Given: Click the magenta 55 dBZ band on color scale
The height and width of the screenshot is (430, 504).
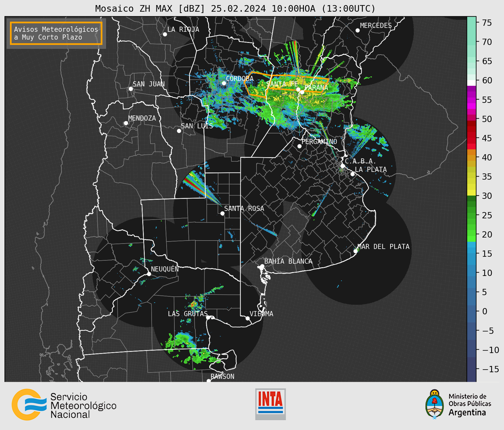Looking at the screenshot, I should click(x=471, y=100).
